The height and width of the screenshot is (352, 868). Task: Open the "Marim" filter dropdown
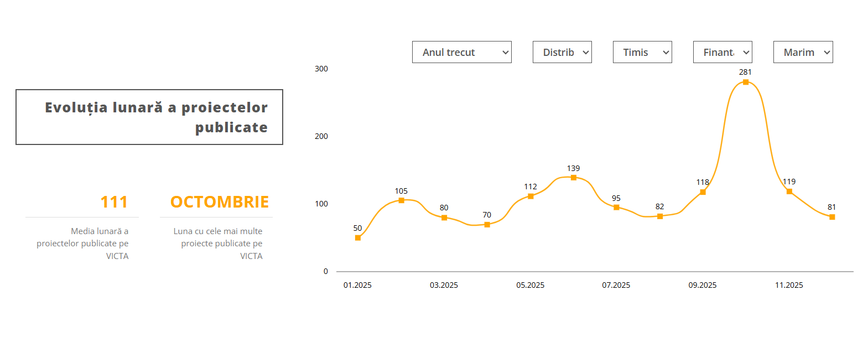pos(803,52)
